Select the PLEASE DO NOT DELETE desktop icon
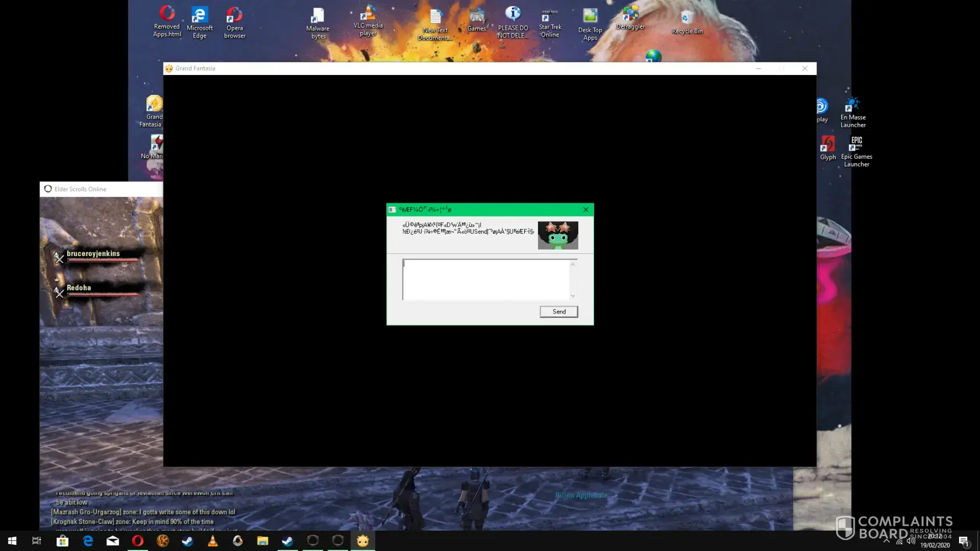Viewport: 980px width, 551px height. click(513, 23)
